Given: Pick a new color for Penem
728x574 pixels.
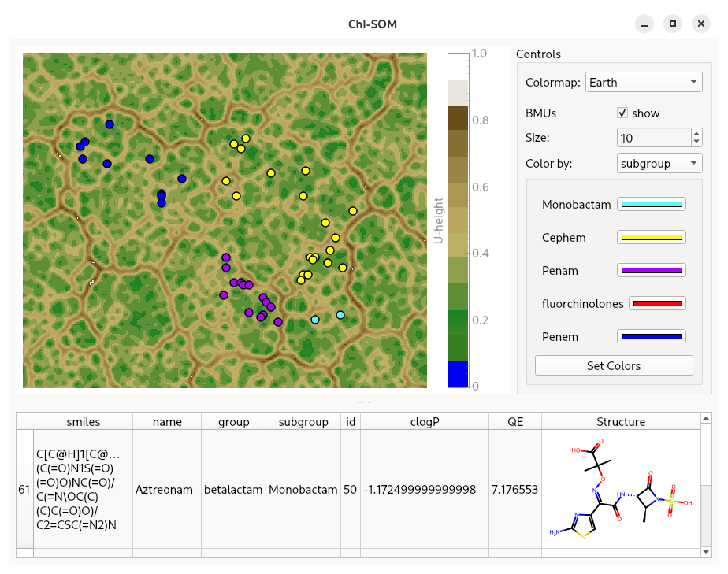Looking at the screenshot, I should pyautogui.click(x=651, y=336).
